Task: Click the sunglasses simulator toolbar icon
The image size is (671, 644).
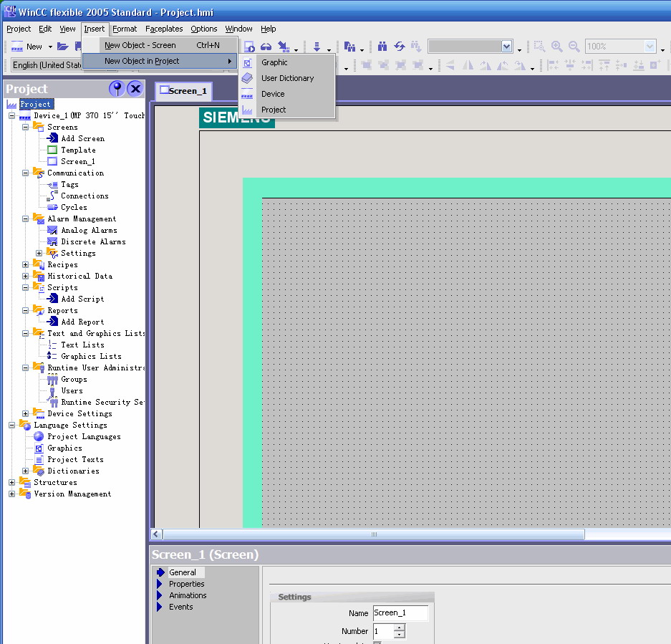Action: (x=266, y=47)
